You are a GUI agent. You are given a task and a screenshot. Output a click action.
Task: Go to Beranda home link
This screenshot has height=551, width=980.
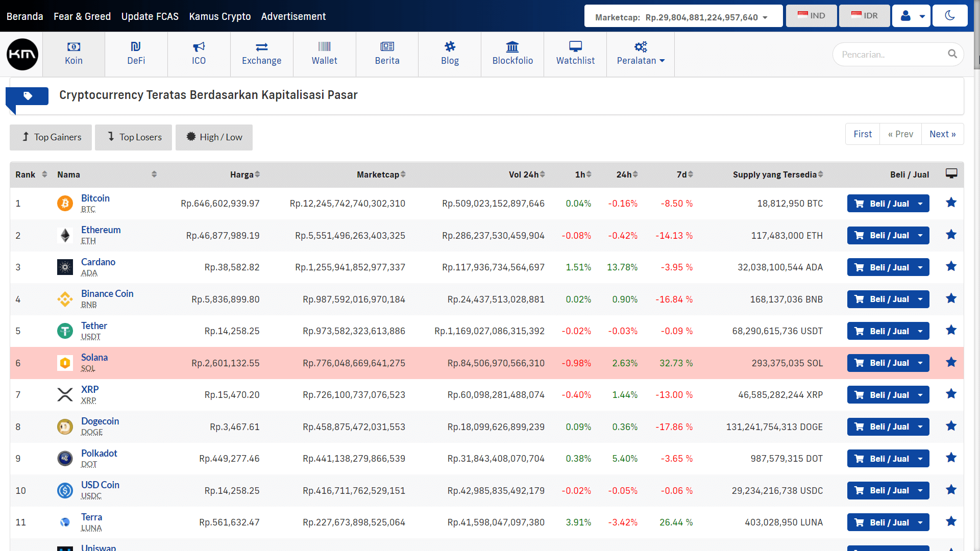[x=25, y=16]
